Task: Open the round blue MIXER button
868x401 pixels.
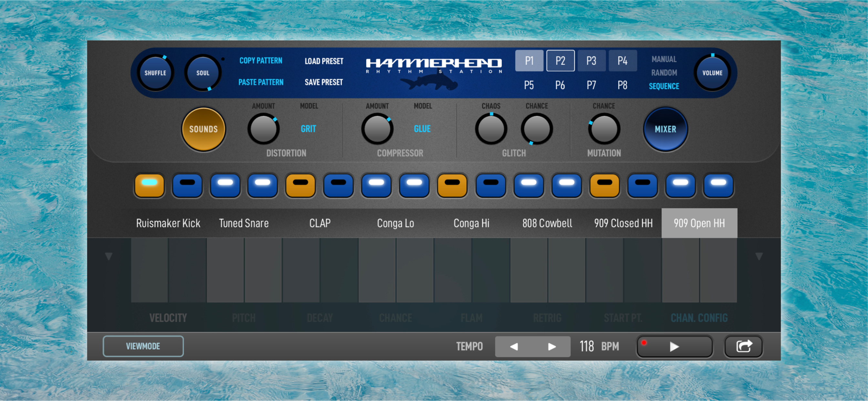Action: click(665, 129)
